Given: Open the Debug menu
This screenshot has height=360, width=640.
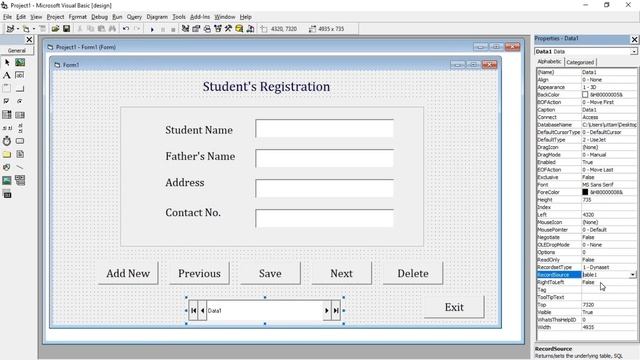Looking at the screenshot, I should [99, 17].
